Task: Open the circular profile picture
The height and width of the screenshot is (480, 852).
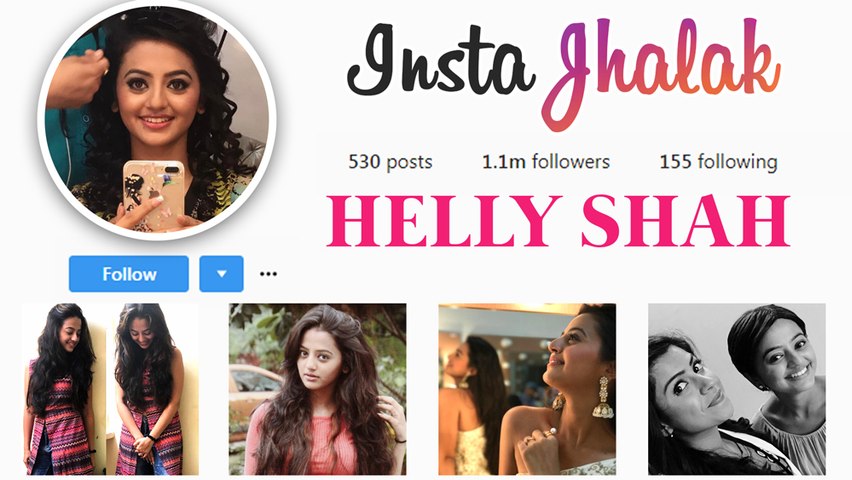Action: coord(157,121)
